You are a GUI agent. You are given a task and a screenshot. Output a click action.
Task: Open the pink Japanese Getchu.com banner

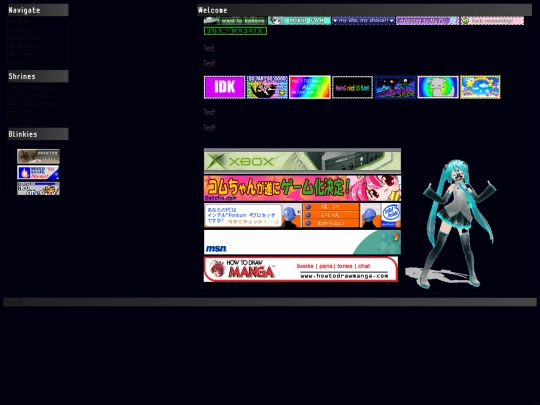click(x=302, y=188)
